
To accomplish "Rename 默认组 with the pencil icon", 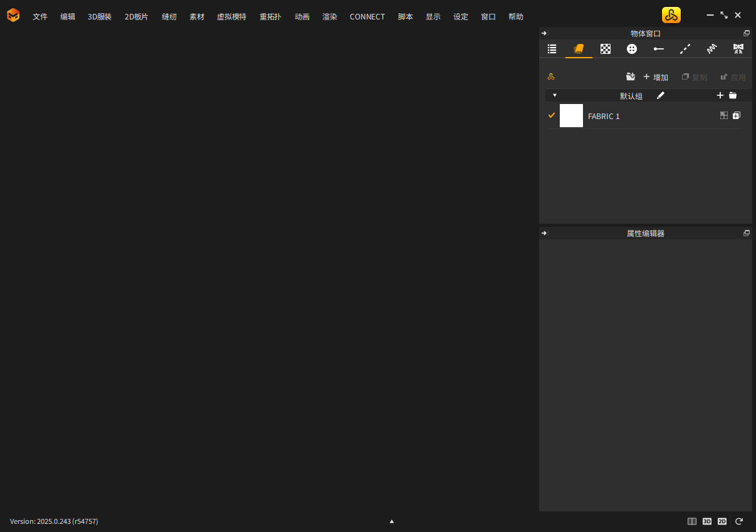I will (x=660, y=95).
